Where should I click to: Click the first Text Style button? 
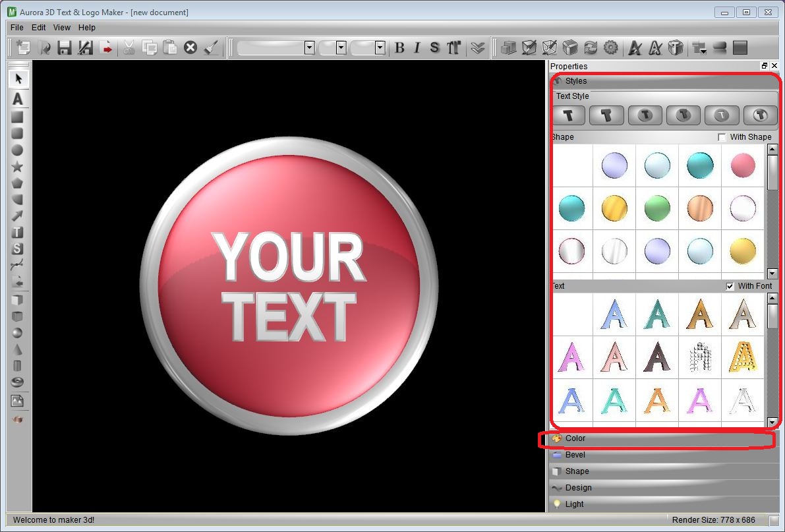[x=568, y=115]
